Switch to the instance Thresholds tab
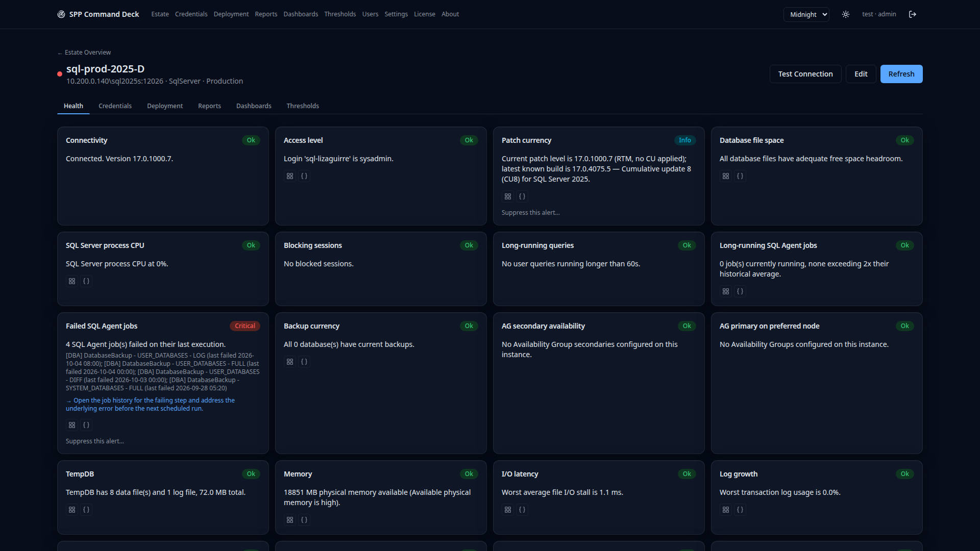Screen dimensions: 980x551 [x=303, y=106]
